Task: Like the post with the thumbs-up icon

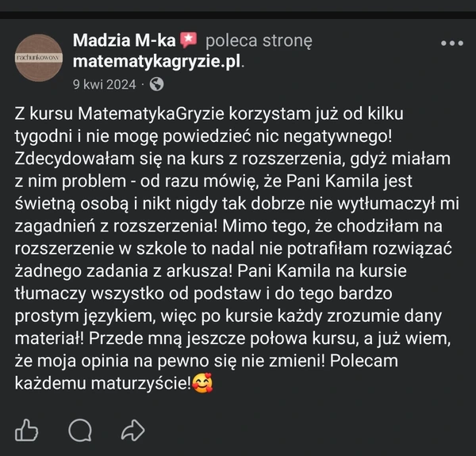Action: pyautogui.click(x=26, y=431)
